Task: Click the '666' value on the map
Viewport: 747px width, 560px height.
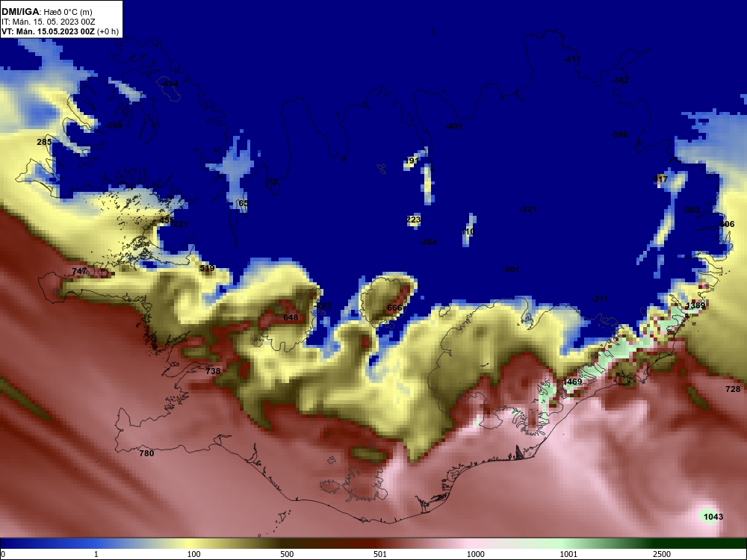Action: pos(394,308)
